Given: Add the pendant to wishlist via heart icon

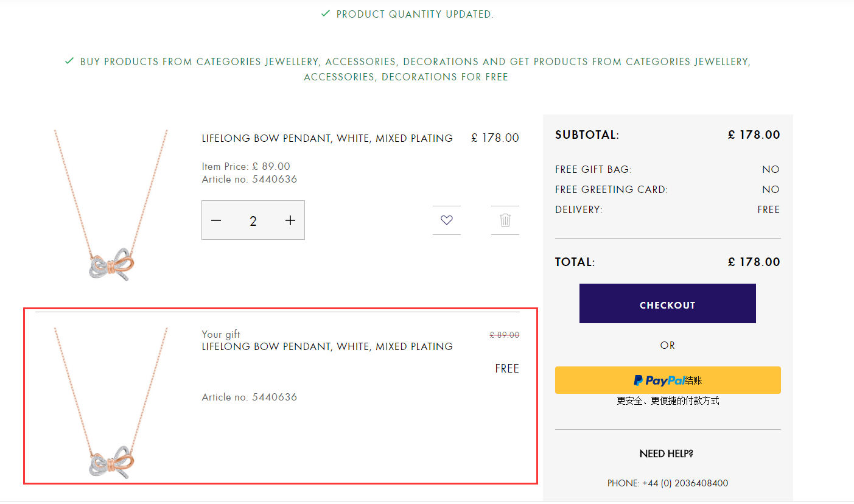Looking at the screenshot, I should pos(447,220).
